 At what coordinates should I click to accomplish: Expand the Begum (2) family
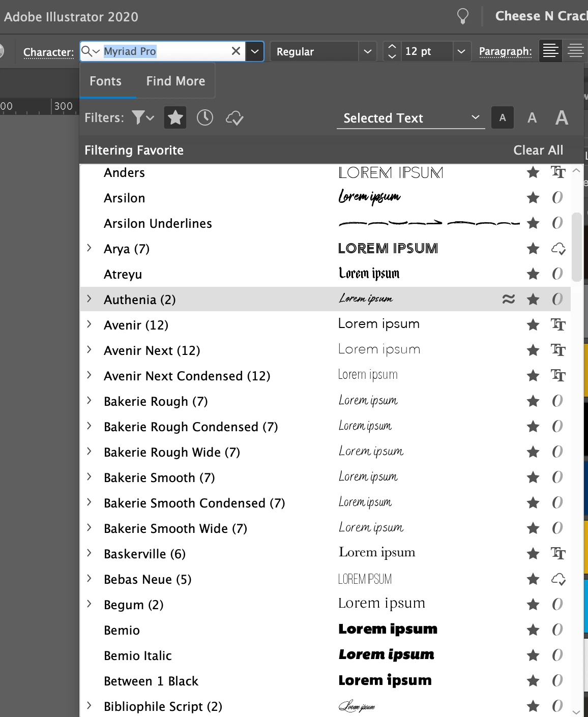tap(90, 604)
